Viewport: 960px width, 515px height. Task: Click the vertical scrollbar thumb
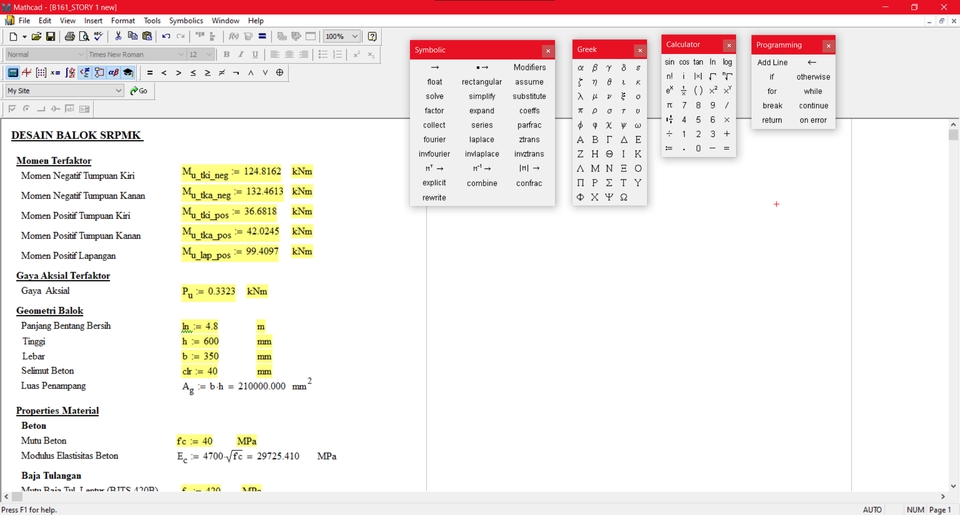(953, 134)
